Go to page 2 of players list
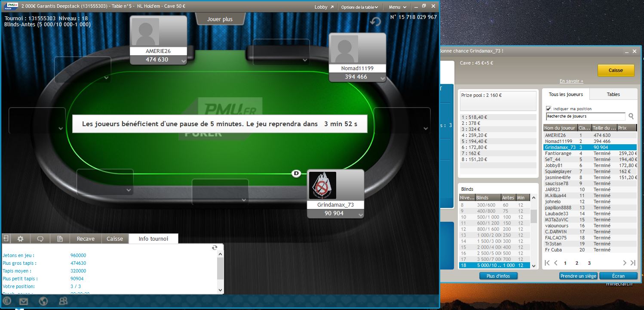644x310 pixels. click(x=577, y=263)
